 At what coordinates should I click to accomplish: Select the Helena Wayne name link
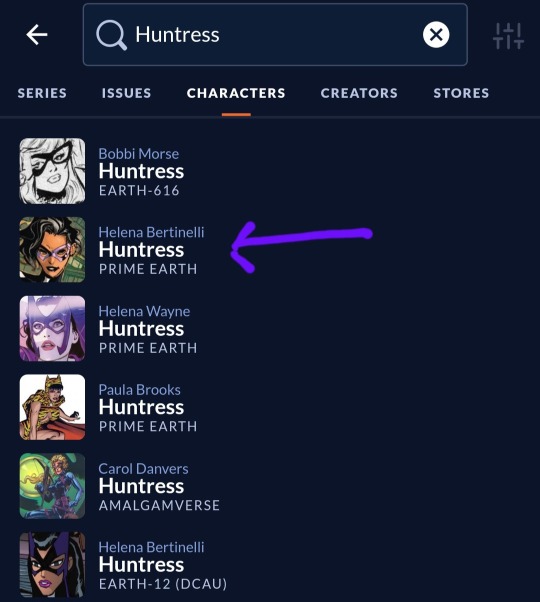[x=144, y=311]
